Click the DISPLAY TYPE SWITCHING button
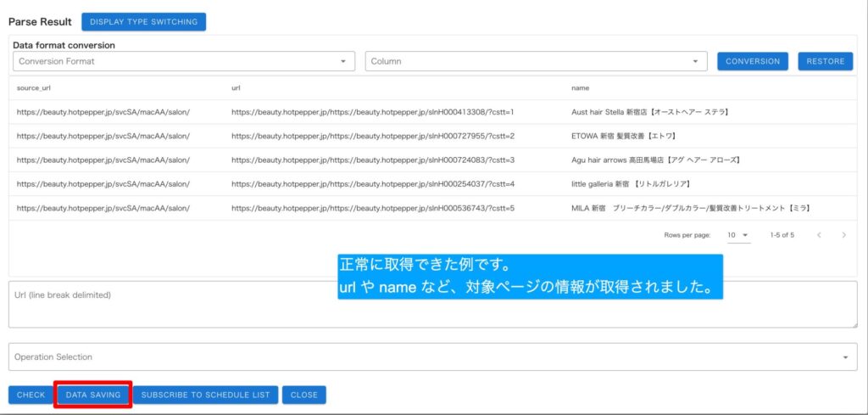 143,21
